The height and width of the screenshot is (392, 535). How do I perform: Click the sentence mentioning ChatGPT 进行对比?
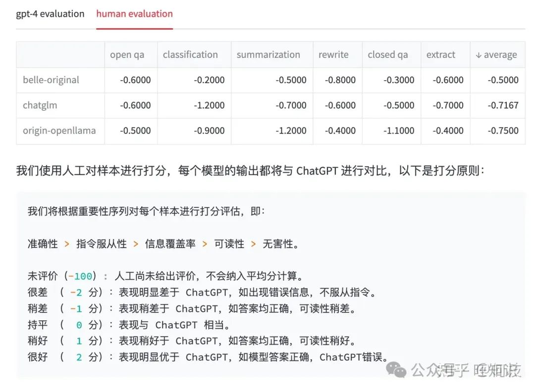tap(250, 170)
